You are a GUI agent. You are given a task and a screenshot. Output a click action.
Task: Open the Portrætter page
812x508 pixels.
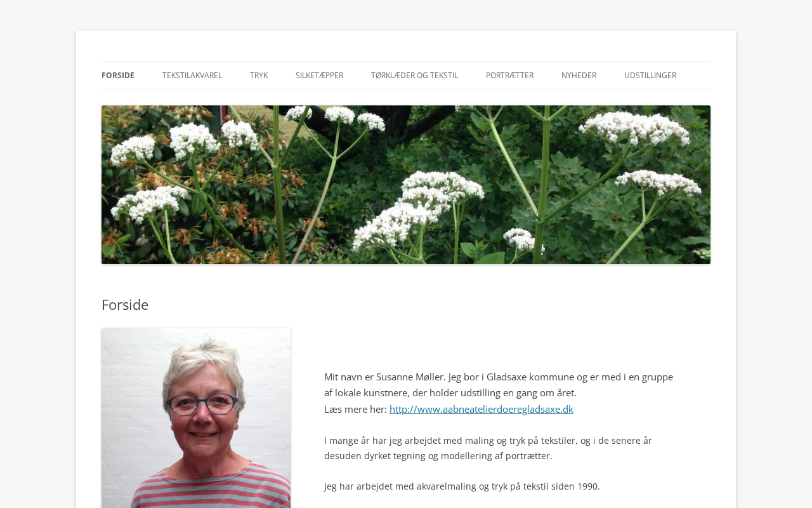509,76
